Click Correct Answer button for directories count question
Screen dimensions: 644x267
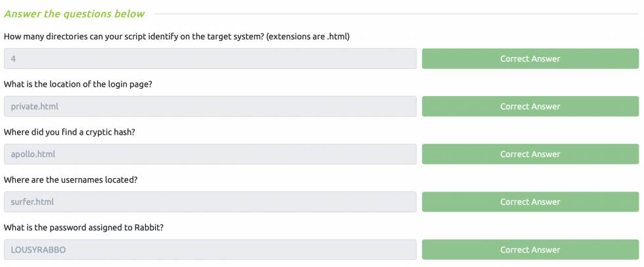click(530, 59)
